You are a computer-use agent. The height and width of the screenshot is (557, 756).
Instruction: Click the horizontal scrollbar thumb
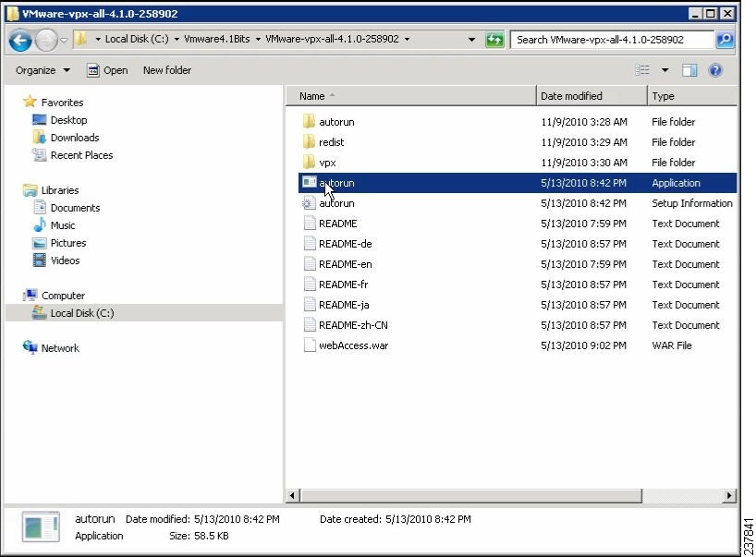(x=471, y=495)
